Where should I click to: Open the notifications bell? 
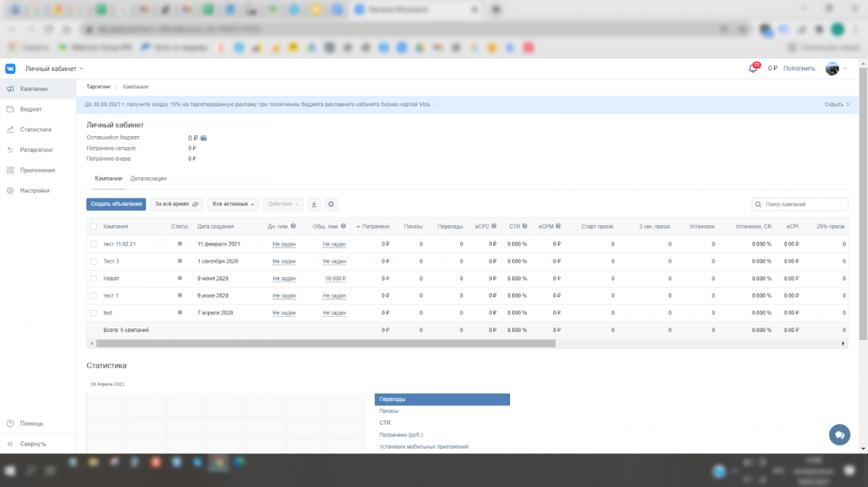coord(753,68)
